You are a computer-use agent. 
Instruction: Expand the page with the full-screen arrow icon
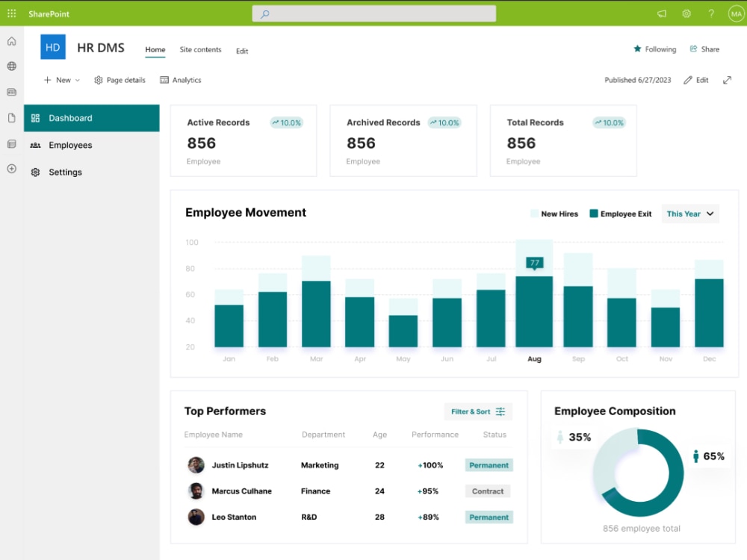[x=727, y=80]
